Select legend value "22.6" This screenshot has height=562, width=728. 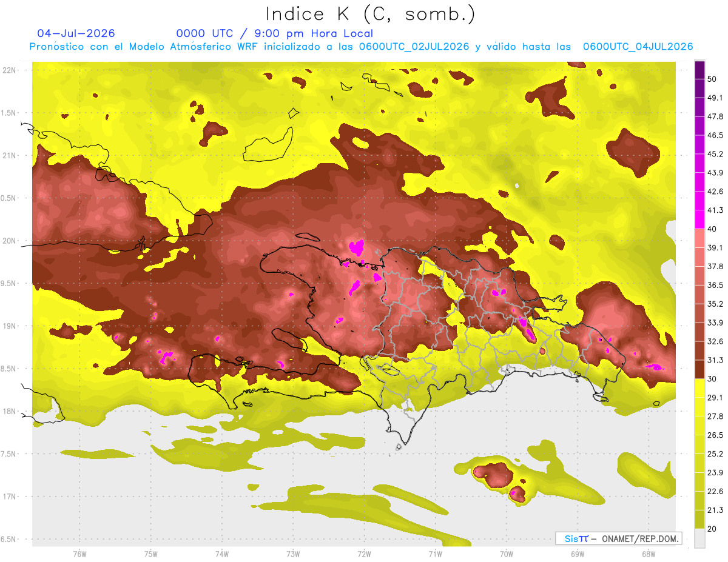(715, 491)
